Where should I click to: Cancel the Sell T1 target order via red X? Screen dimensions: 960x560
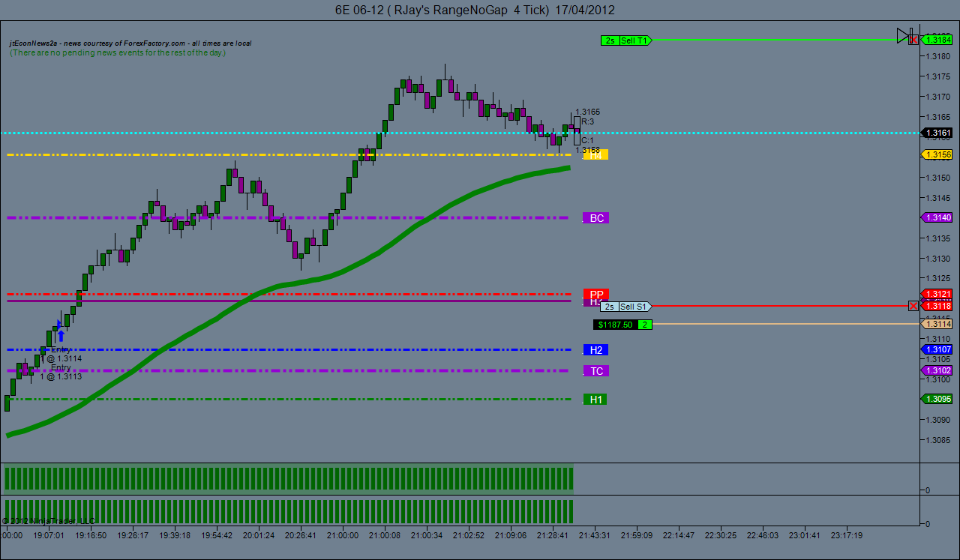tap(913, 40)
